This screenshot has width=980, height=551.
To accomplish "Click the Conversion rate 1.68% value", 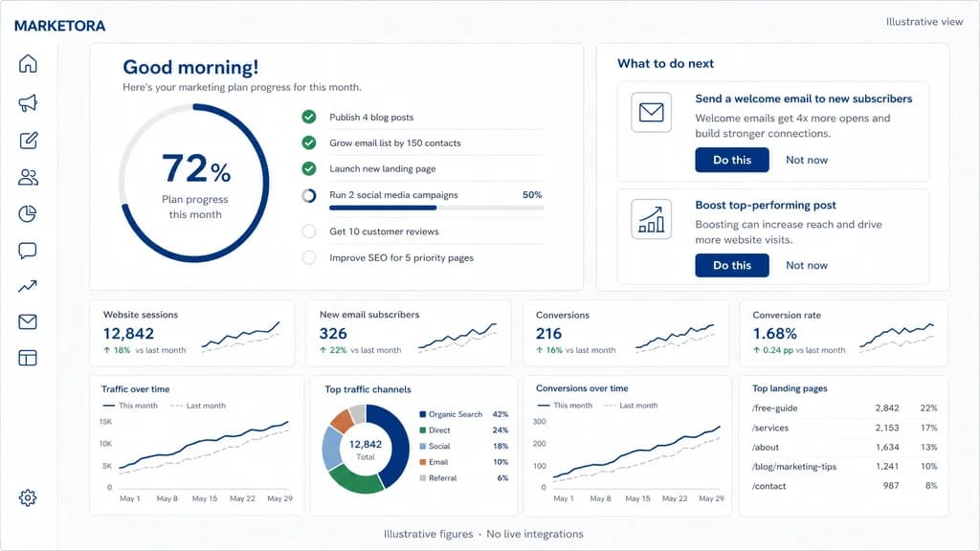I will pyautogui.click(x=775, y=334).
